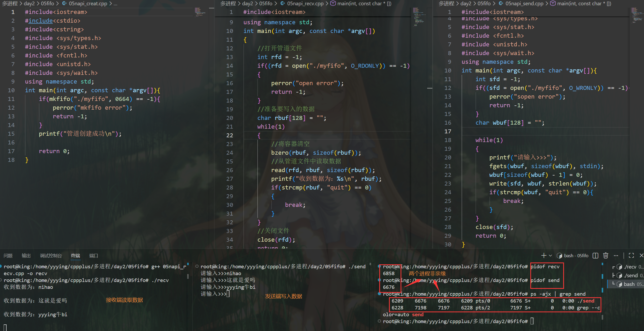This screenshot has width=644, height=331.
Task: Click the bash terminal icon in list
Action: (619, 284)
